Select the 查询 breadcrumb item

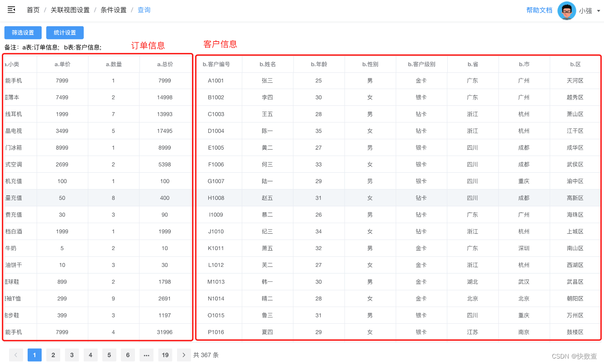pyautogui.click(x=144, y=10)
